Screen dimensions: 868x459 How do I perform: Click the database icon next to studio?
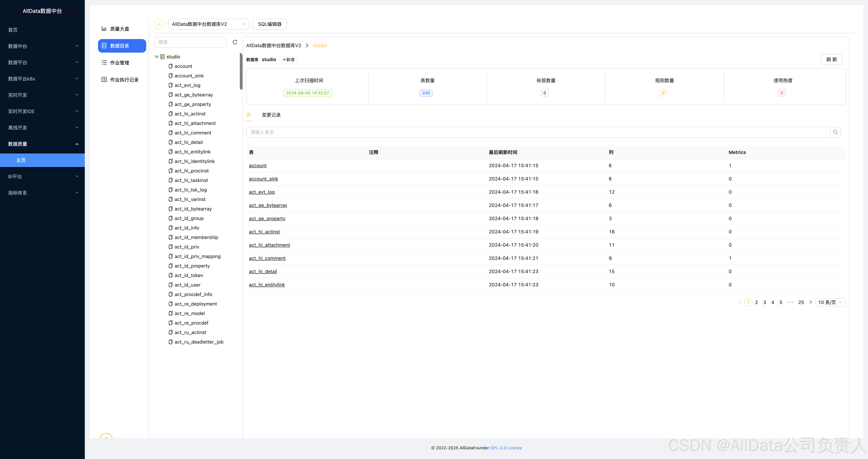coord(163,57)
